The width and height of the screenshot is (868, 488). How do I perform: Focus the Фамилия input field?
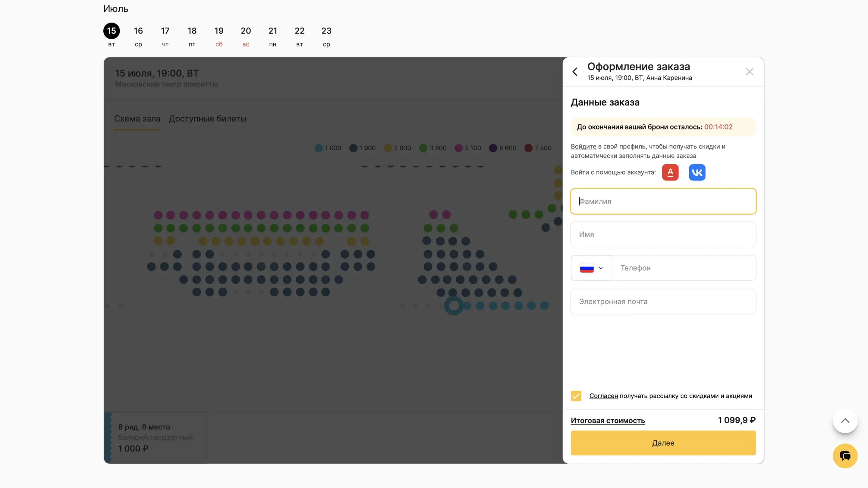coord(663,202)
